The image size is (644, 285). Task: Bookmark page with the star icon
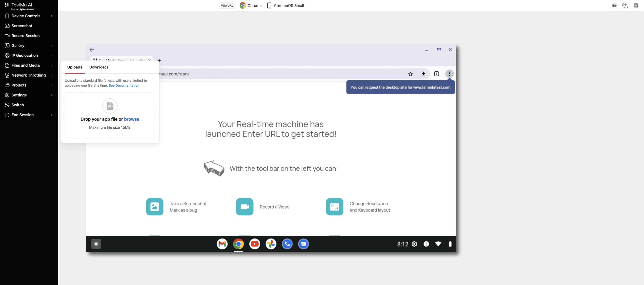411,74
